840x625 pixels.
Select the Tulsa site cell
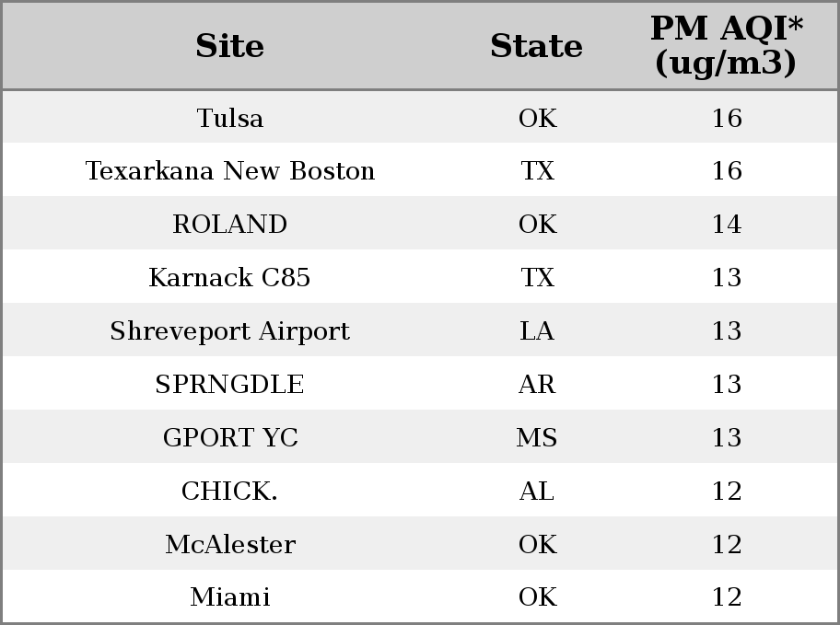[x=230, y=119]
